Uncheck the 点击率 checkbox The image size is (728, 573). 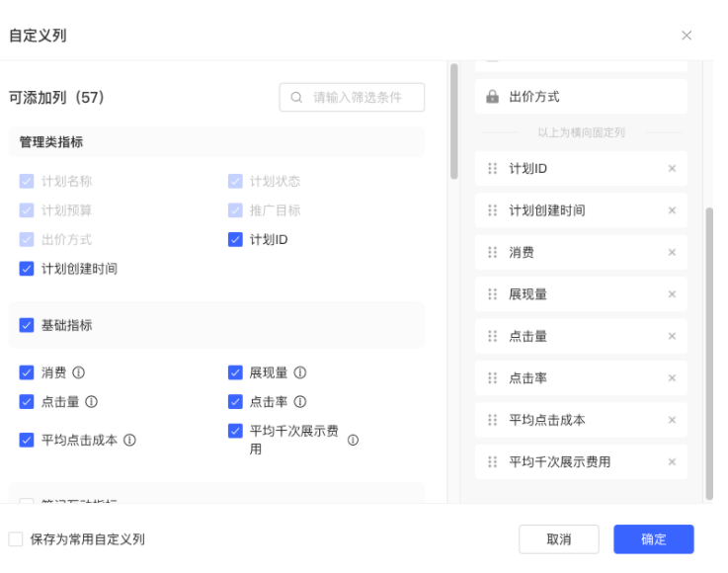point(235,402)
